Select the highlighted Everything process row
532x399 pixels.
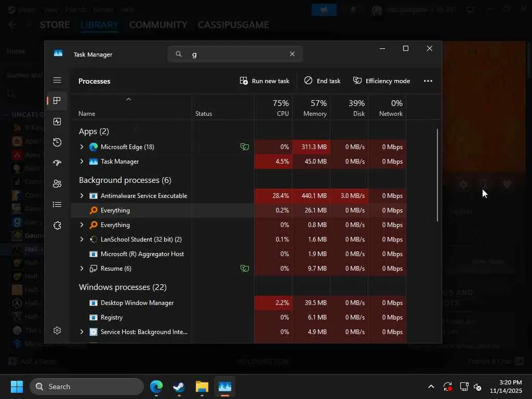point(238,210)
